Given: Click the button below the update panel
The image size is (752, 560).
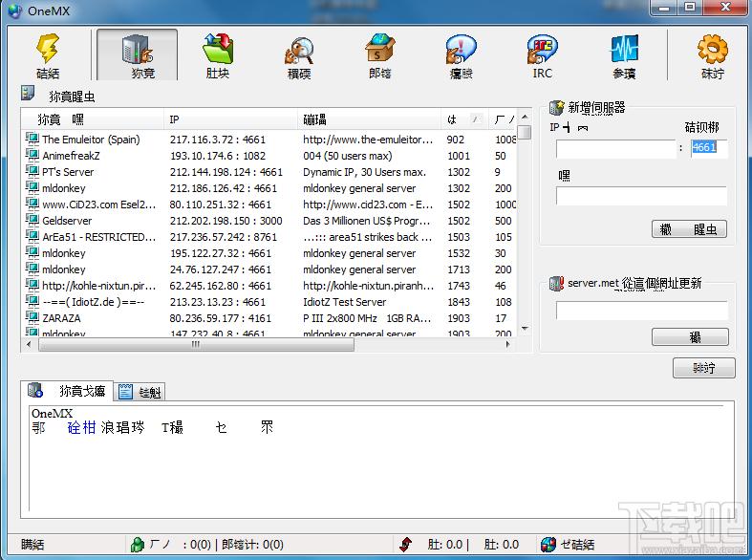Looking at the screenshot, I should tap(703, 368).
